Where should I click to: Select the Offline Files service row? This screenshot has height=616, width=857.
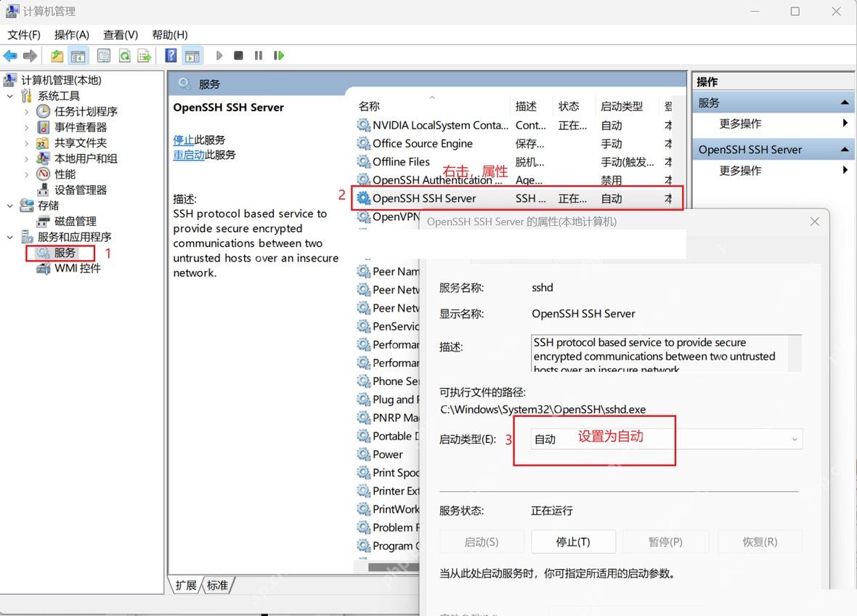tap(514, 162)
